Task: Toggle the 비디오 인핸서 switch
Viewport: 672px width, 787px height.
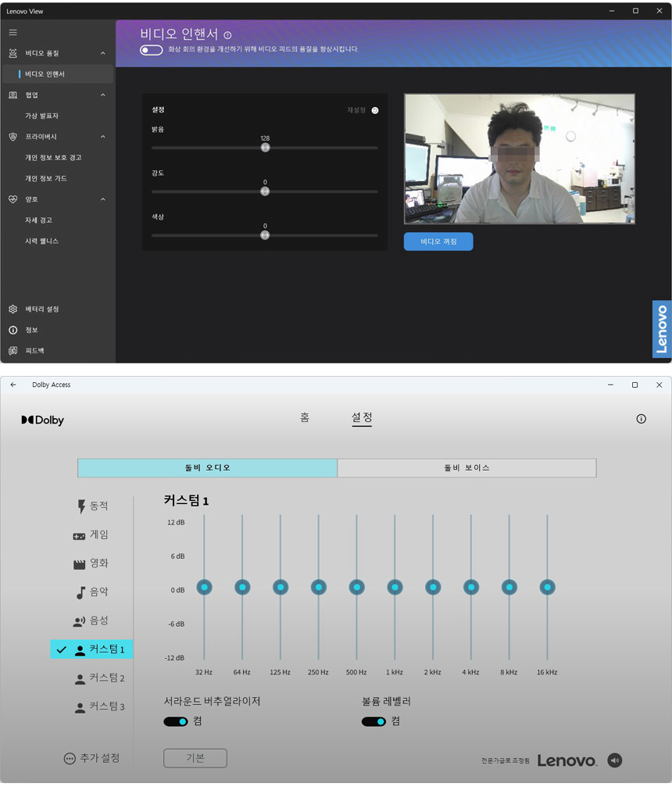Action: click(x=151, y=50)
